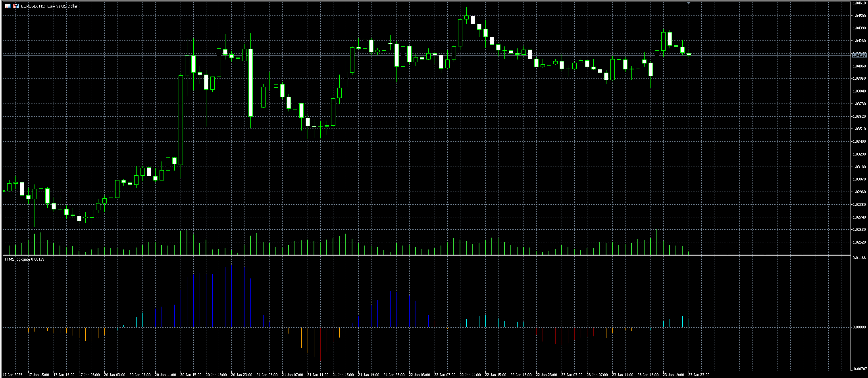The image size is (868, 378).
Task: Click the 1.04280 price scale label
Action: (x=859, y=41)
